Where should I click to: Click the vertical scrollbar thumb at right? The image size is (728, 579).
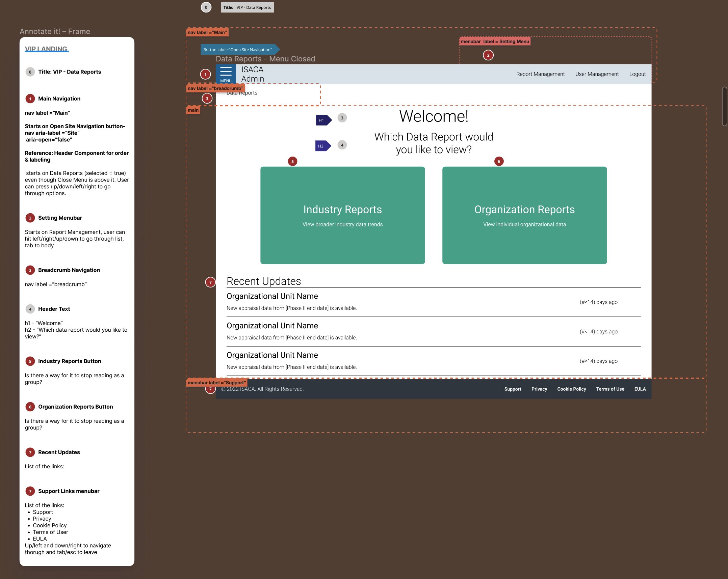(x=724, y=106)
